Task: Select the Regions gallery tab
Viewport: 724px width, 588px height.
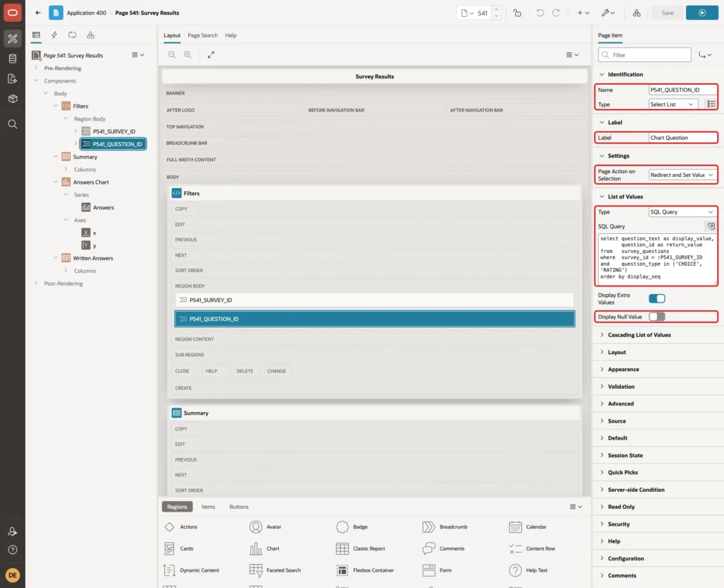Action: (x=177, y=507)
